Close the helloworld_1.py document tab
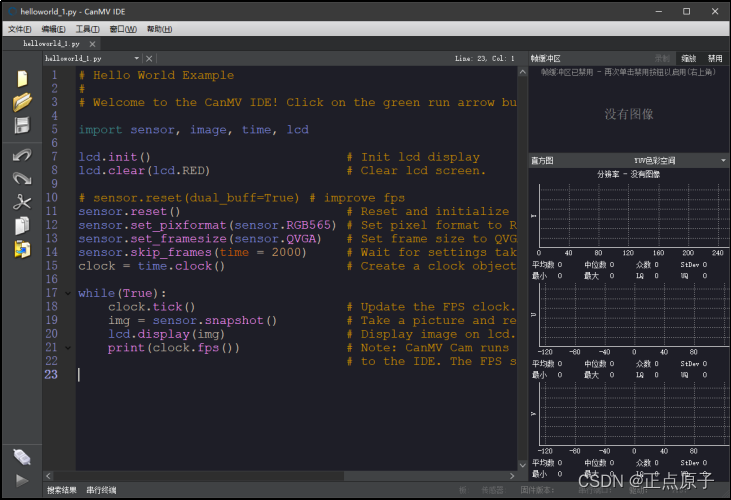This screenshot has height=500, width=731. [92, 44]
